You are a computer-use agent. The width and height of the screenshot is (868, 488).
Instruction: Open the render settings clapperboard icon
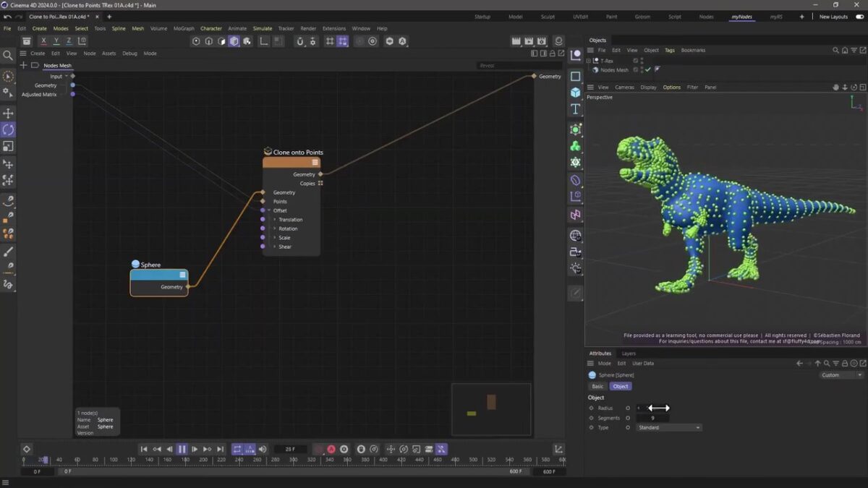click(x=542, y=41)
